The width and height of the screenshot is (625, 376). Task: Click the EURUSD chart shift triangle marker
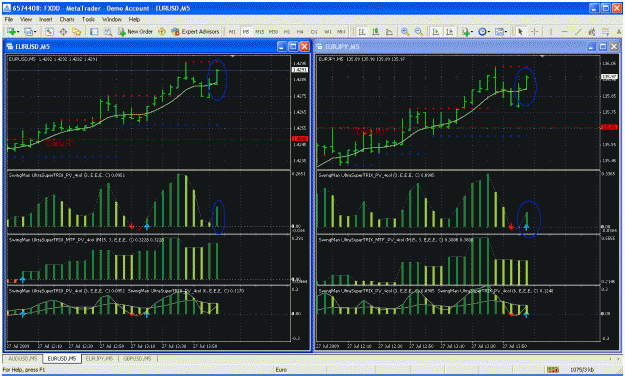pyautogui.click(x=233, y=57)
